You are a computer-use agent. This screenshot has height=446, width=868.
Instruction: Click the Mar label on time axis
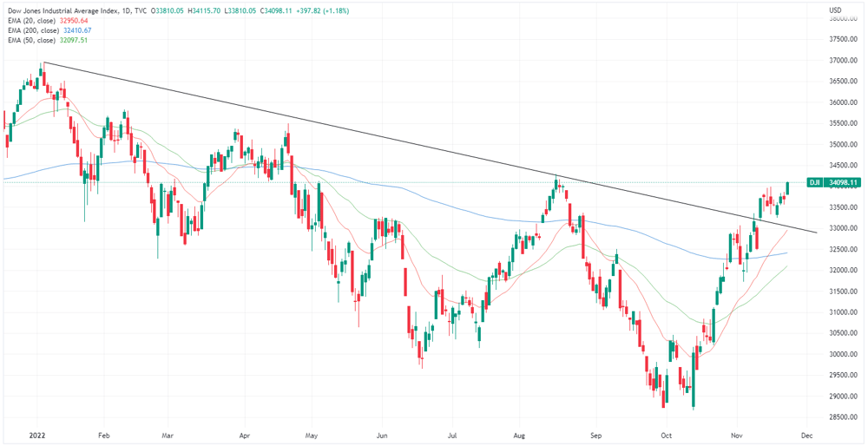(x=167, y=436)
